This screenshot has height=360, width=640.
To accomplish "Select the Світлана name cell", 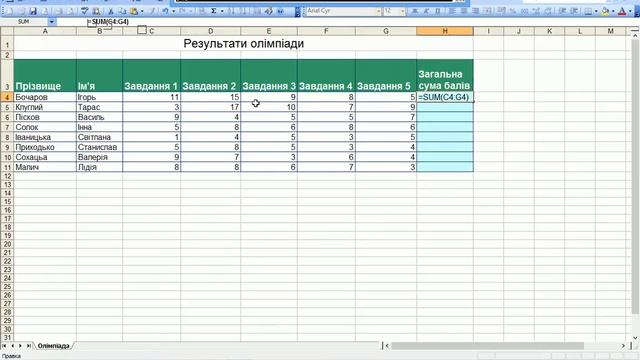I will pos(99,137).
